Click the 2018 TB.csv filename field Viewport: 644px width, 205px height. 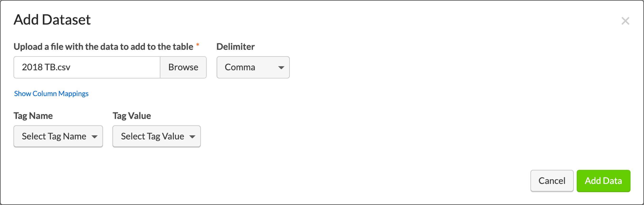87,67
